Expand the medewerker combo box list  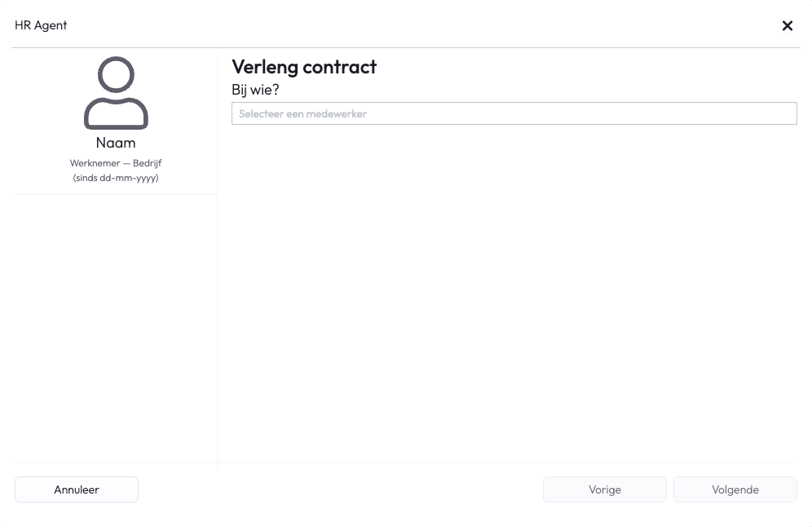(x=514, y=113)
